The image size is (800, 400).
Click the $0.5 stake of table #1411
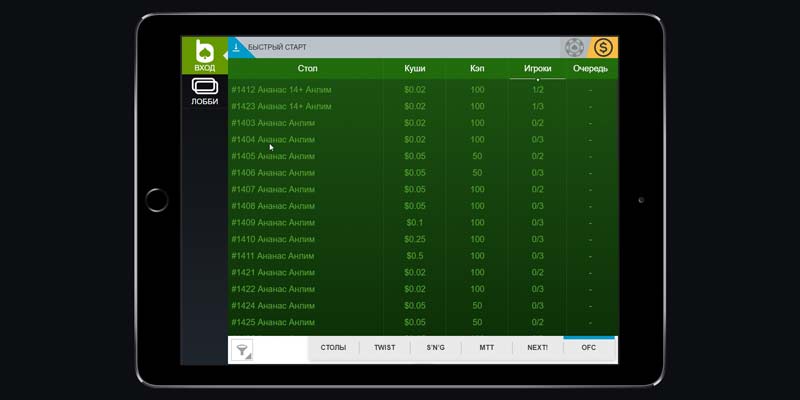point(415,256)
